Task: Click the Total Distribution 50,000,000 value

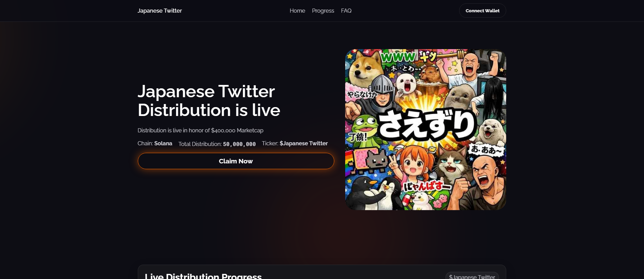Action: (239, 144)
